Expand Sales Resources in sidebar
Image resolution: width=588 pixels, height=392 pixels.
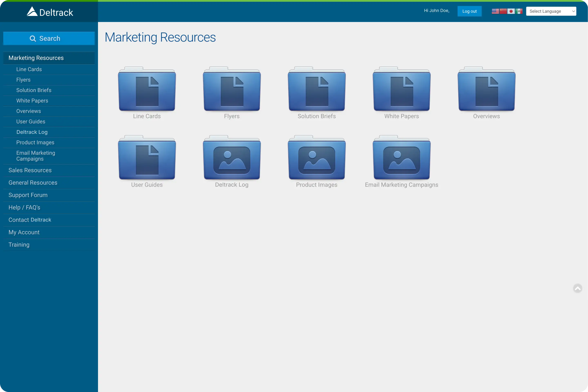click(x=30, y=170)
